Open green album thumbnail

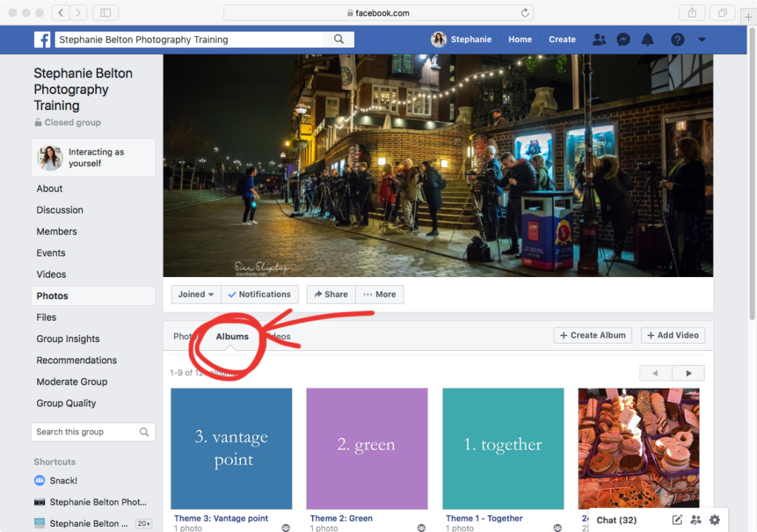[367, 449]
